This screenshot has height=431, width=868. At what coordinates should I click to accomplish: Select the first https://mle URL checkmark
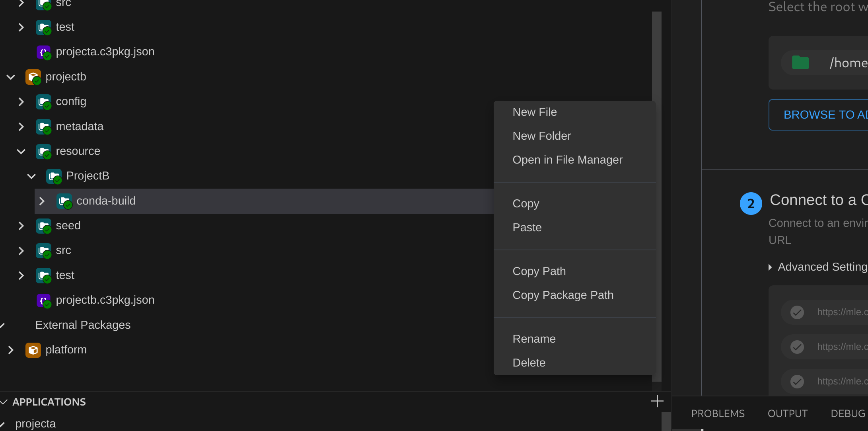pos(797,312)
